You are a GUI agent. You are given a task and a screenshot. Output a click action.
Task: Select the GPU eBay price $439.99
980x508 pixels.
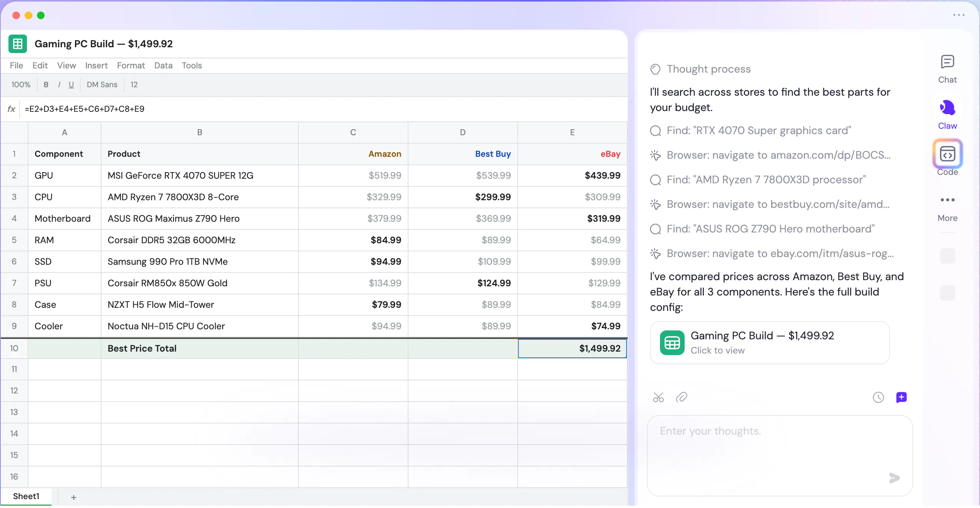572,176
